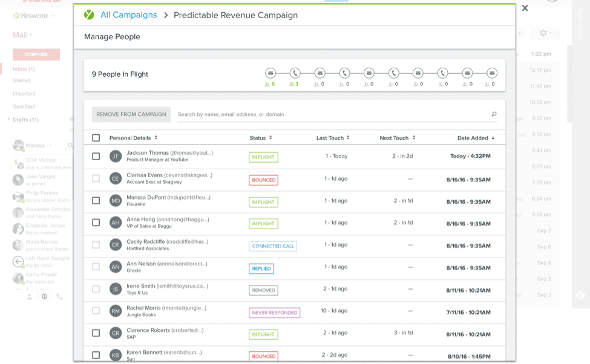Screen dimensions: 590x364
Task: Sort by Next Touch column
Action: tap(398, 138)
